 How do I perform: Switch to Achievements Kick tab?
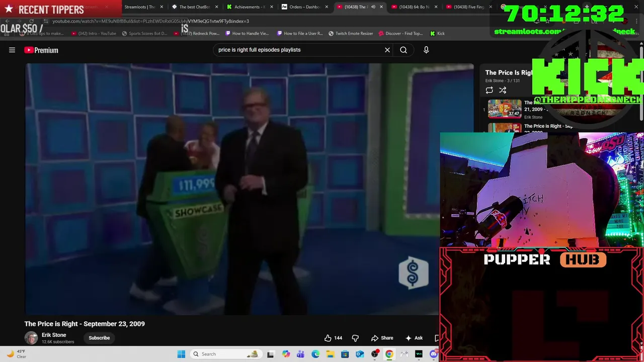pyautogui.click(x=249, y=7)
